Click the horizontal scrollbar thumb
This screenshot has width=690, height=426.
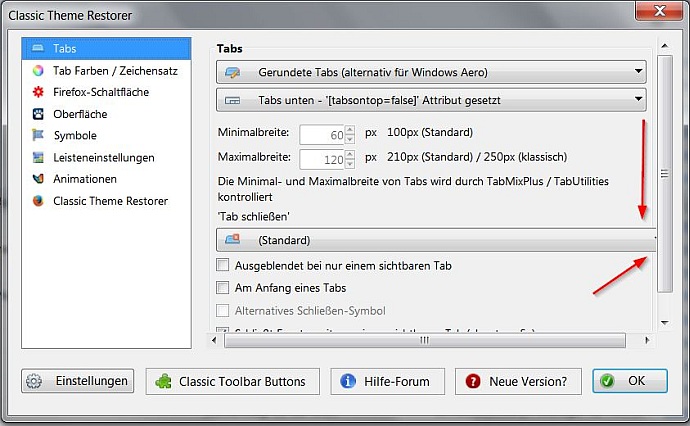pos(425,340)
